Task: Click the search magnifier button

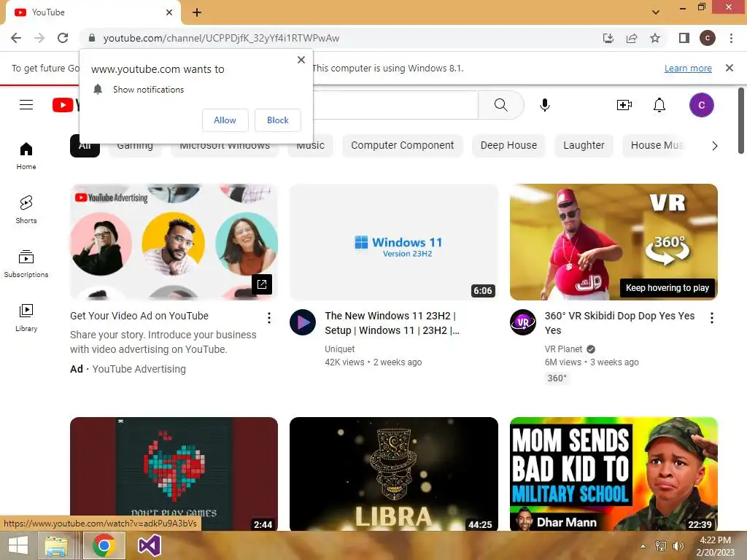Action: [x=501, y=105]
